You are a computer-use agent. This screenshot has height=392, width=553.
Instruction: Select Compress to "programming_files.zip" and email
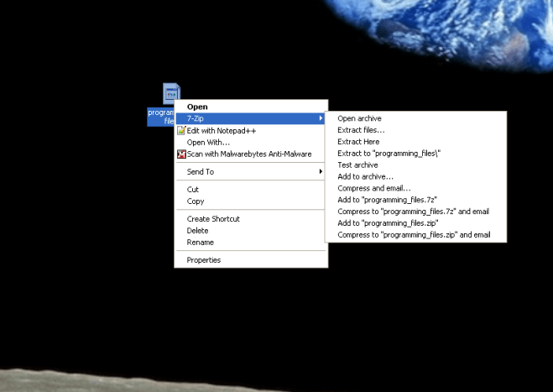point(414,235)
